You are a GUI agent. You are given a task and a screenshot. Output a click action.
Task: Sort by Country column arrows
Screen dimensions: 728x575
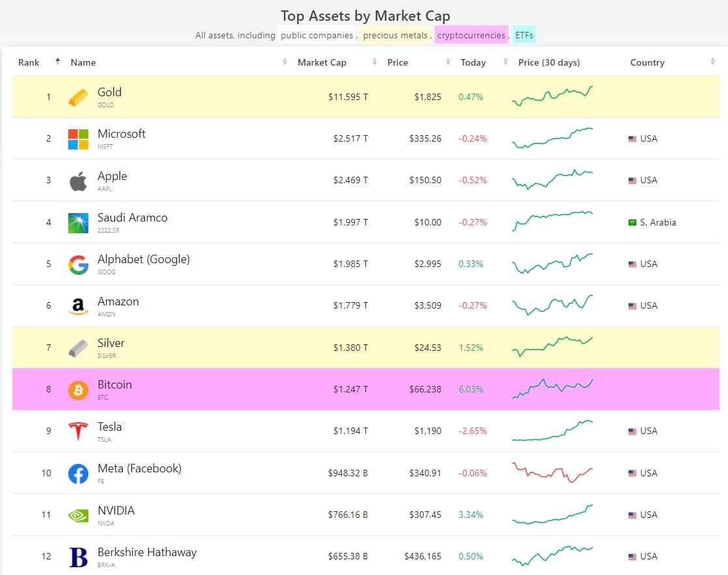(x=712, y=61)
